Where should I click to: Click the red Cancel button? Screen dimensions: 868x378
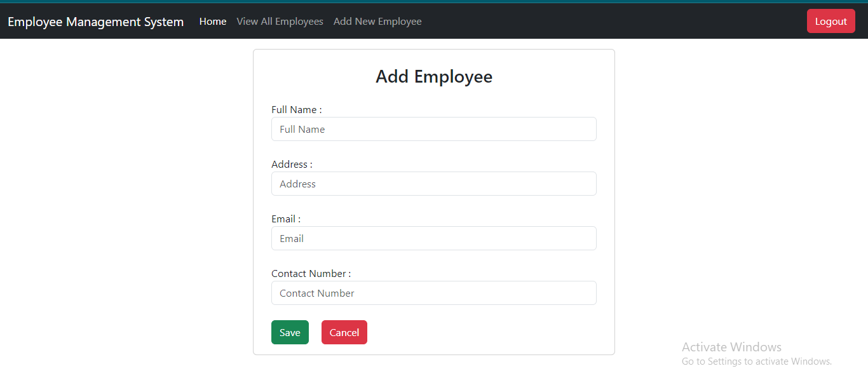[x=344, y=332]
